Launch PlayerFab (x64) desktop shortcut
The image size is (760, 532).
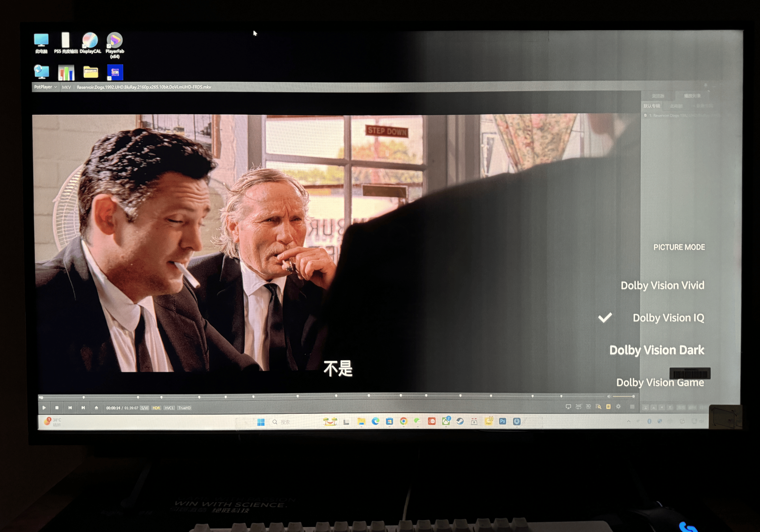click(115, 46)
